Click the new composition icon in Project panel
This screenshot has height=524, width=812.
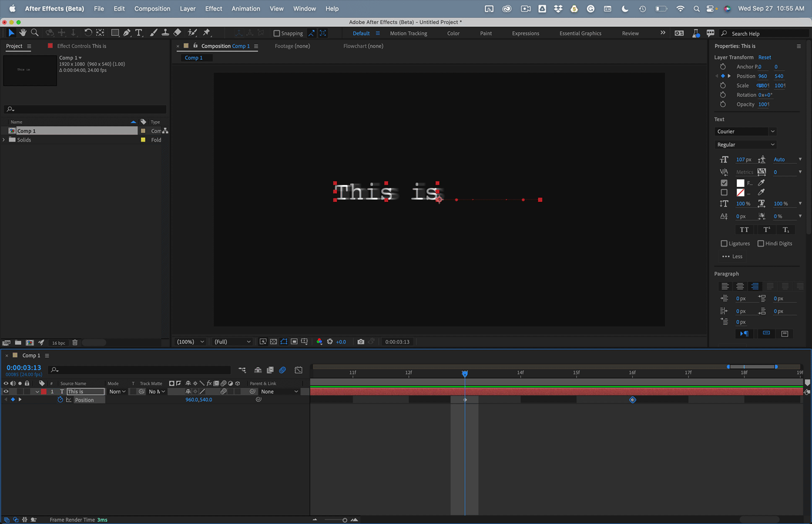coord(30,342)
